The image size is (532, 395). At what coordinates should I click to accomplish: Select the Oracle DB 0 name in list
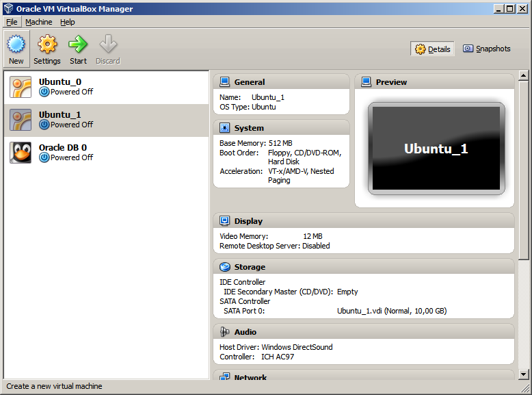pos(63,147)
